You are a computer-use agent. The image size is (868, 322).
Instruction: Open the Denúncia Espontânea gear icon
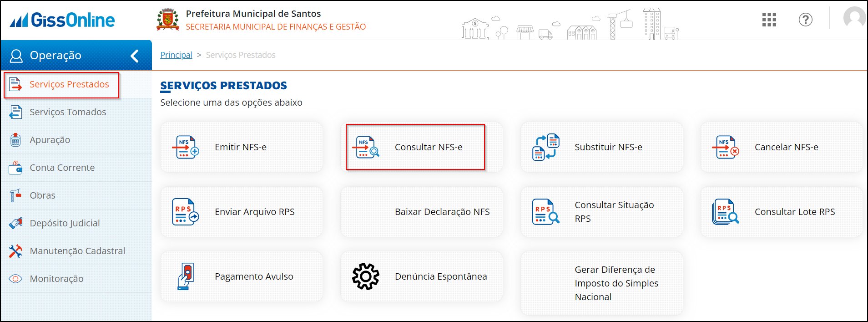coord(366,276)
